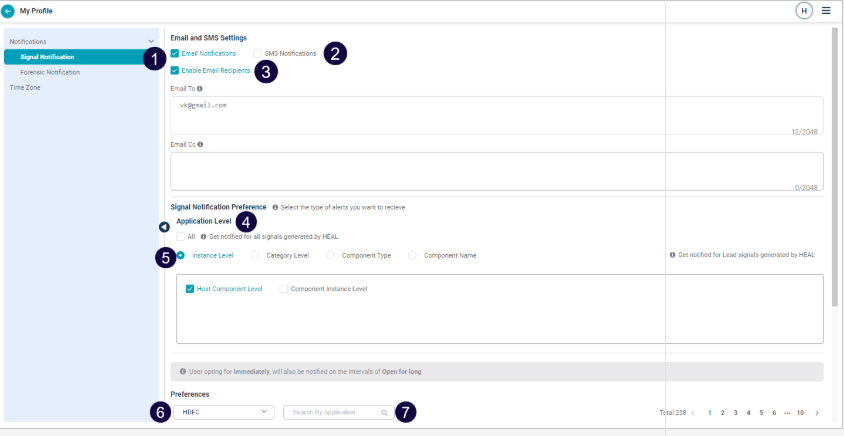Click the info icon next to Email Cc
Screen dimensions: 844x436
200,144
